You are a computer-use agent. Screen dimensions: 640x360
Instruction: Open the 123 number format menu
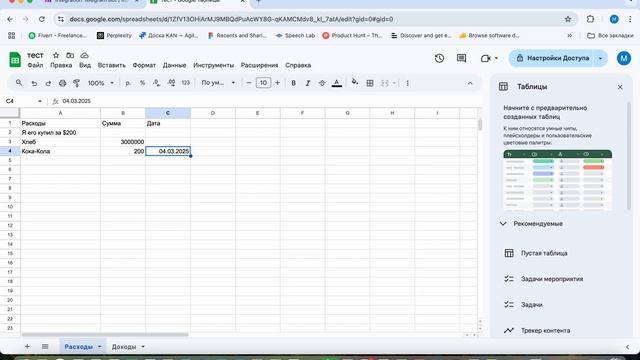click(x=186, y=83)
